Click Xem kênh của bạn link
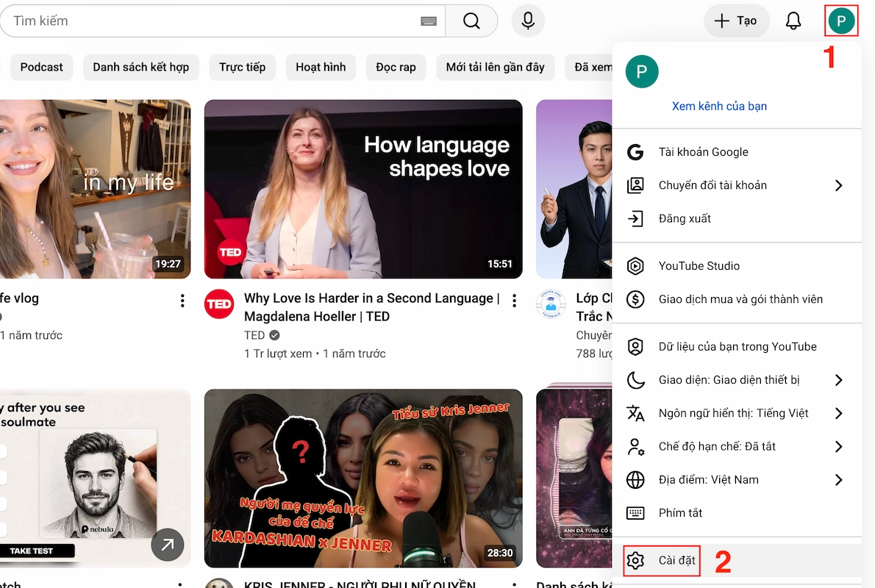This screenshot has width=875, height=588. [719, 106]
